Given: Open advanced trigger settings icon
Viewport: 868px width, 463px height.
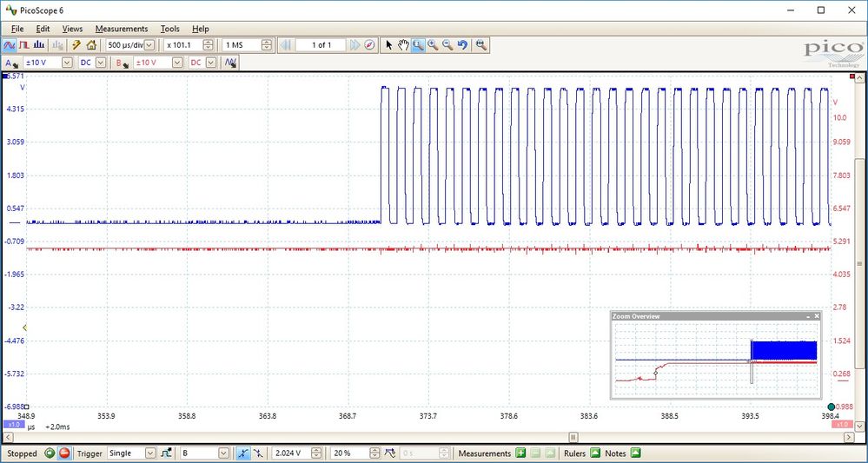Looking at the screenshot, I should tap(167, 453).
